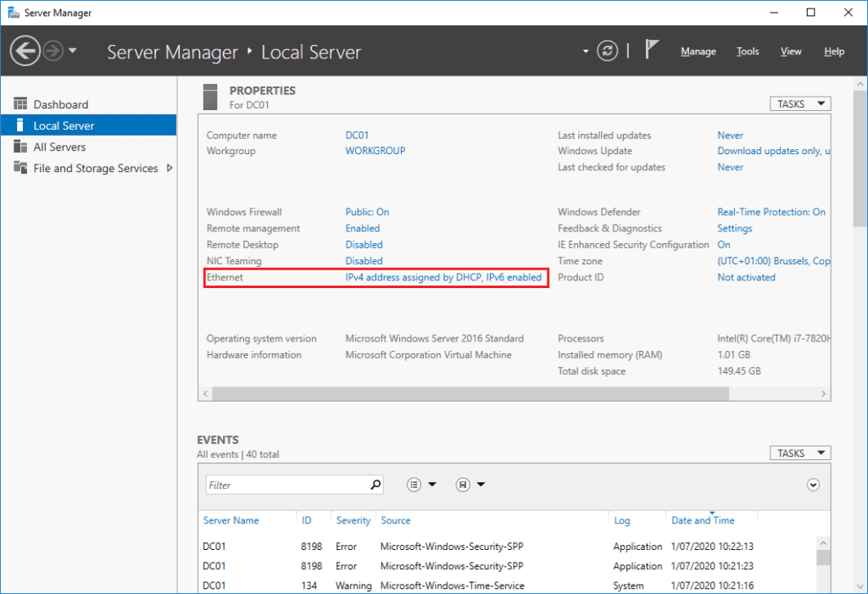This screenshot has height=594, width=868.
Task: Click the Forward navigation arrow
Action: click(x=53, y=51)
